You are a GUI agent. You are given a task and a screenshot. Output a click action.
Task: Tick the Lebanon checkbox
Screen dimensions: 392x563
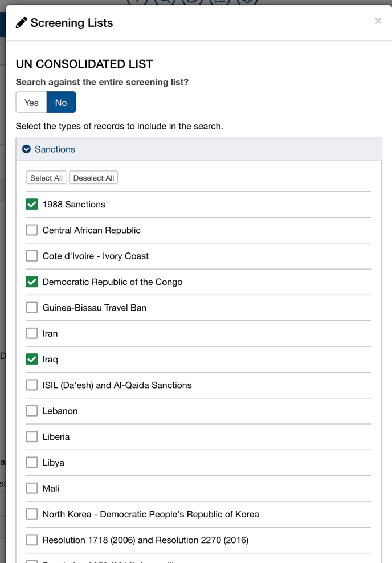click(x=32, y=411)
